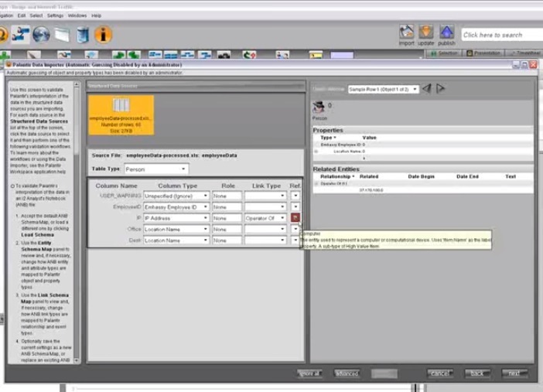
Task: Click the blue cylinder icon in top toolbar
Action: tap(83, 35)
